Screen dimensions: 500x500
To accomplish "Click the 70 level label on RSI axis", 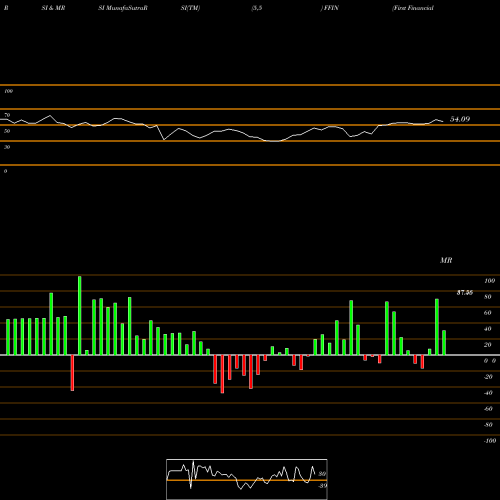I will 7,115.
